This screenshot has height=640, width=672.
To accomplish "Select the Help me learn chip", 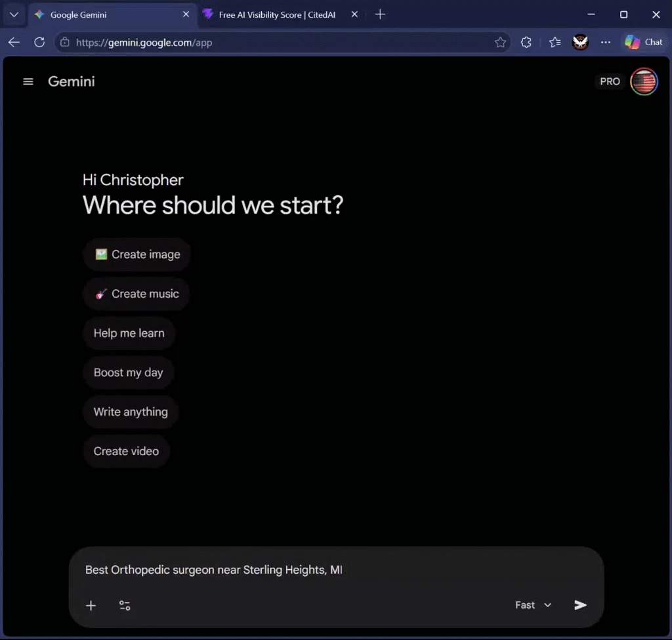I will (x=129, y=333).
